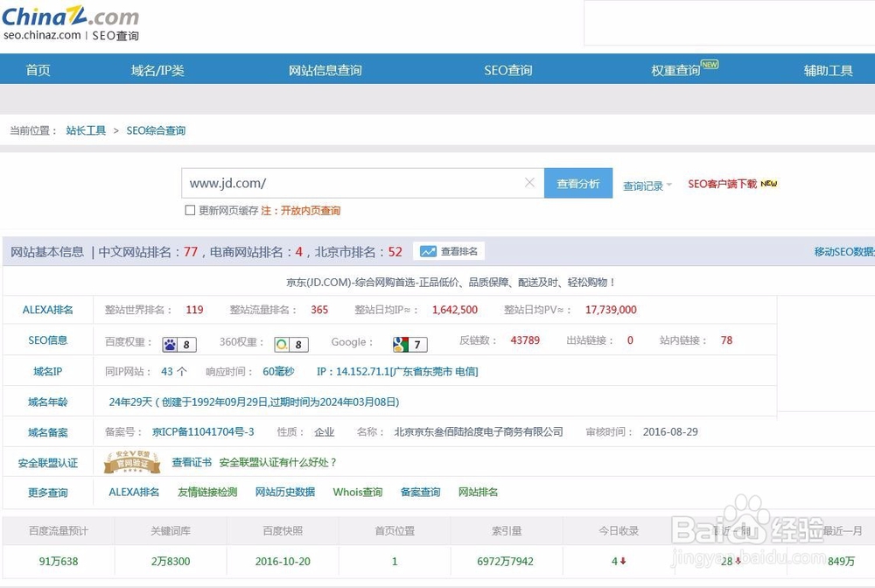
Task: Click the company name 北京京东叁佰陆拾度电子商务有限公司
Action: tap(479, 431)
